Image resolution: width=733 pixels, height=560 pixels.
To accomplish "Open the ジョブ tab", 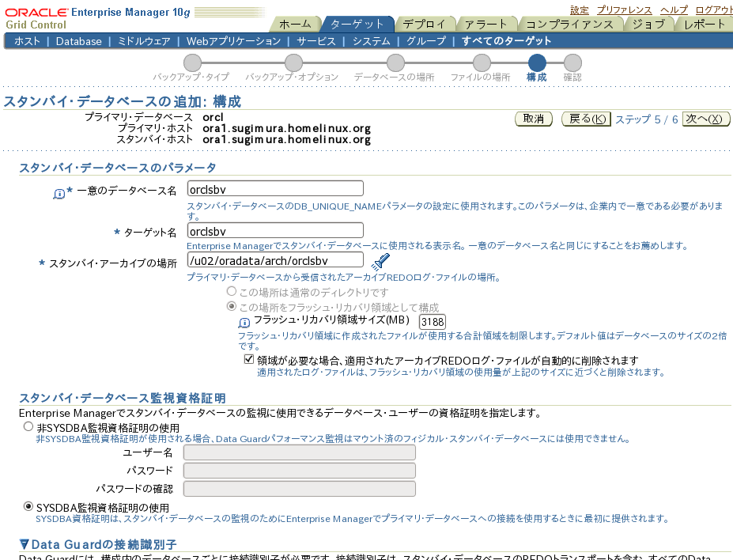I will point(649,25).
